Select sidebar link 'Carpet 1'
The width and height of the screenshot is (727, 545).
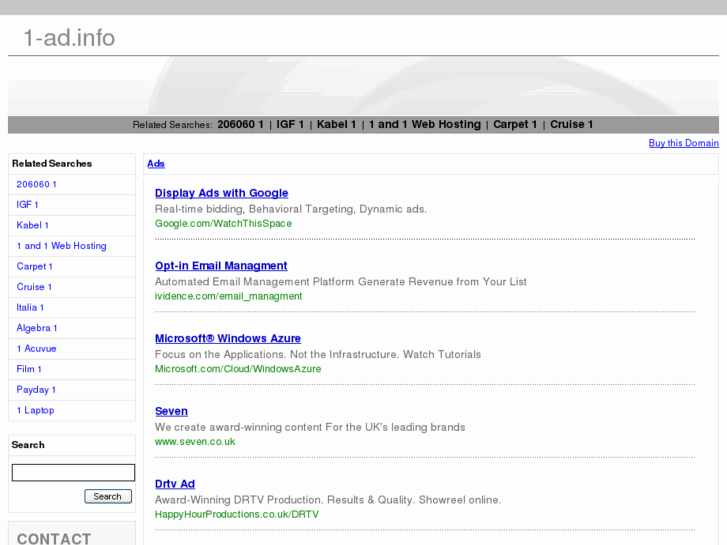34,266
